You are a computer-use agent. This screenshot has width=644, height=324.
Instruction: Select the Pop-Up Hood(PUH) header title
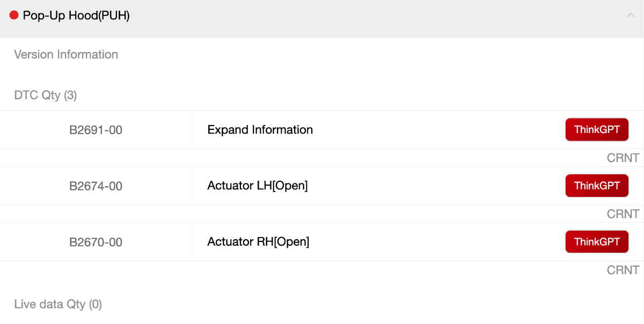tap(76, 16)
